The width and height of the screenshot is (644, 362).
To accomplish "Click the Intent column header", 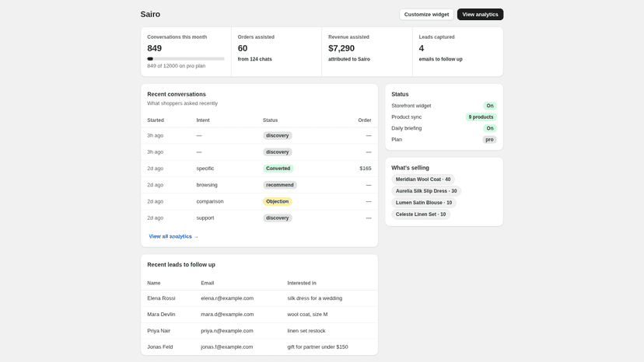I will (x=203, y=120).
